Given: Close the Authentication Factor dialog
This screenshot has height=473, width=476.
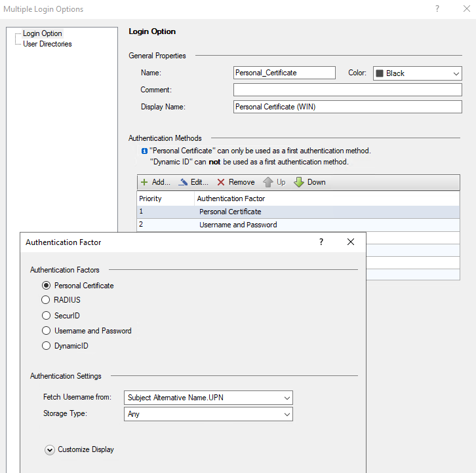Looking at the screenshot, I should [x=351, y=242].
